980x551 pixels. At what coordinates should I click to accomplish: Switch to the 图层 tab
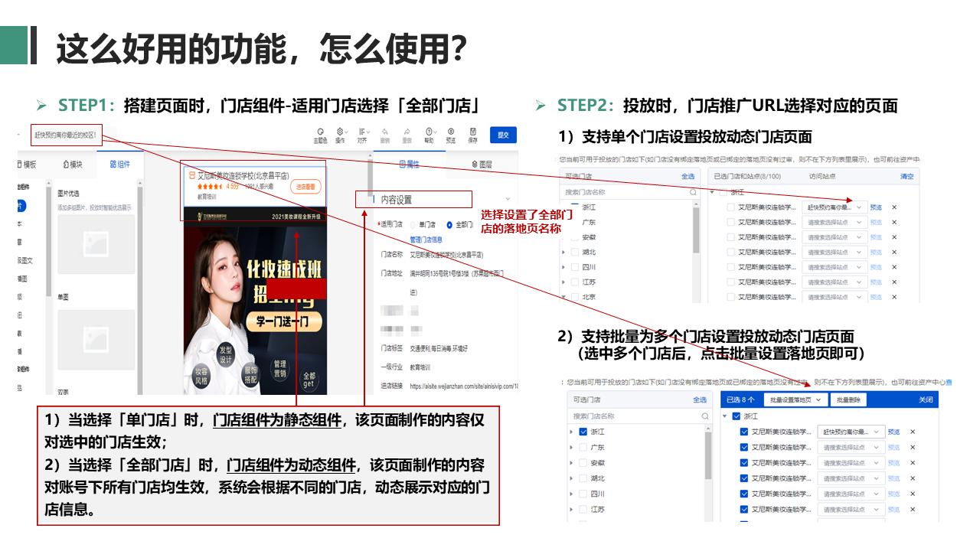point(481,164)
